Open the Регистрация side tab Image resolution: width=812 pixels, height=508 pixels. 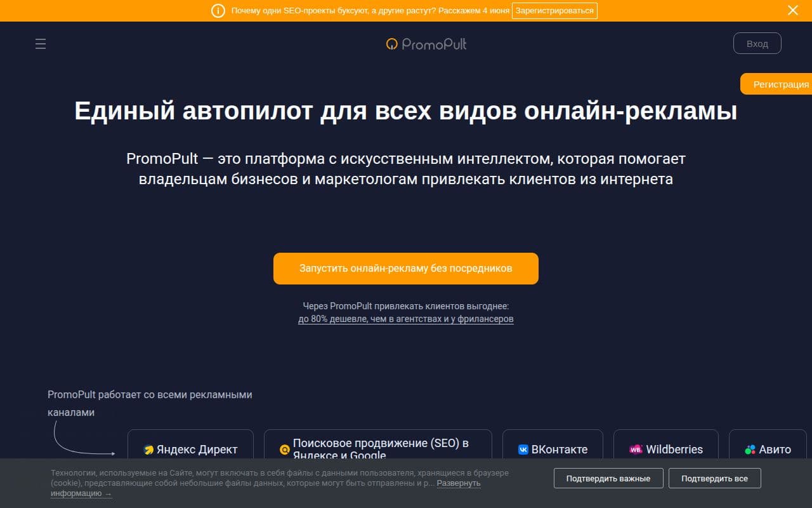[x=776, y=84]
